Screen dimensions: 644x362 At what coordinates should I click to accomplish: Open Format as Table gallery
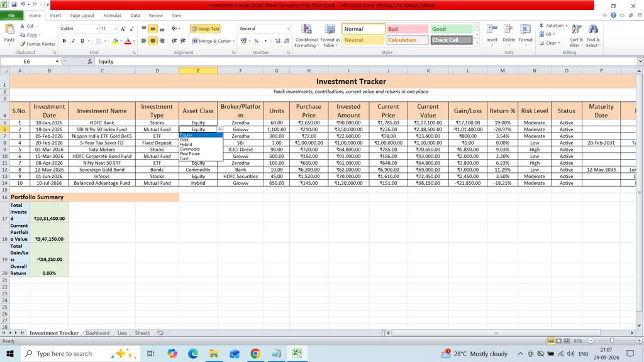[x=330, y=36]
